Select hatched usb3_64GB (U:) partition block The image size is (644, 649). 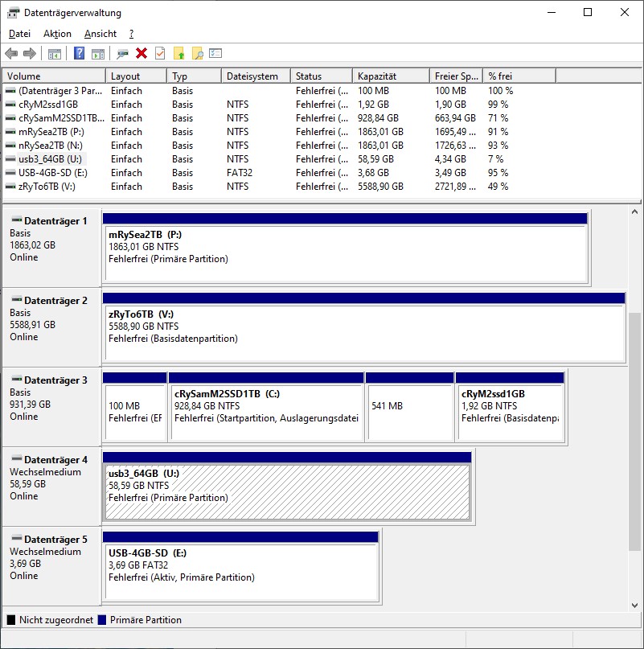point(288,487)
